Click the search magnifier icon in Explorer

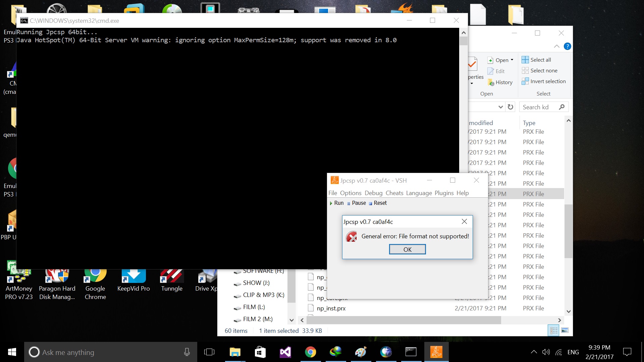point(562,107)
